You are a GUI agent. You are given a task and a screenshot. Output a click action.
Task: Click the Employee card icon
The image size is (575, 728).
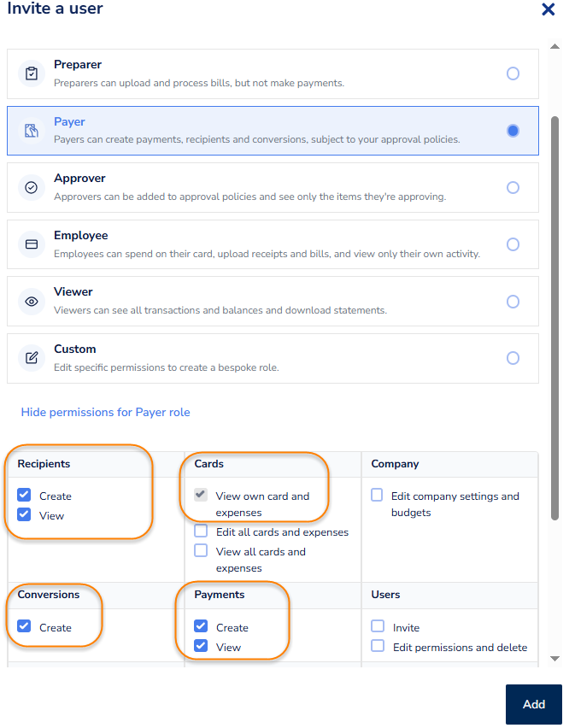pos(32,244)
